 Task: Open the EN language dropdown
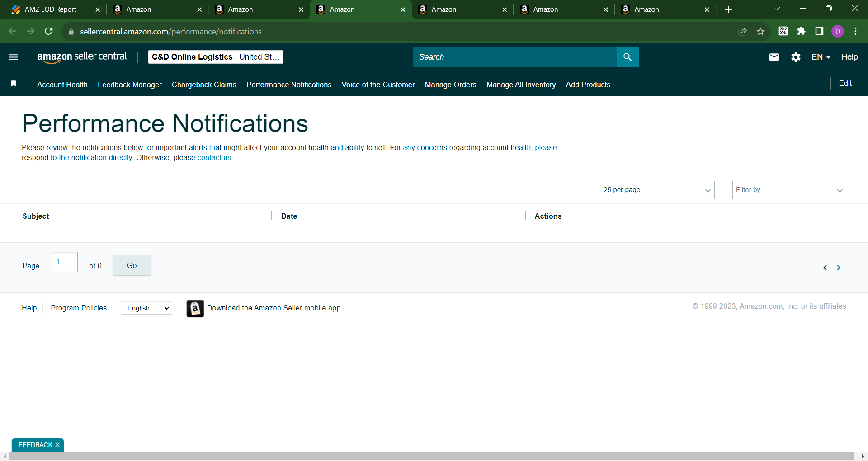pos(821,57)
